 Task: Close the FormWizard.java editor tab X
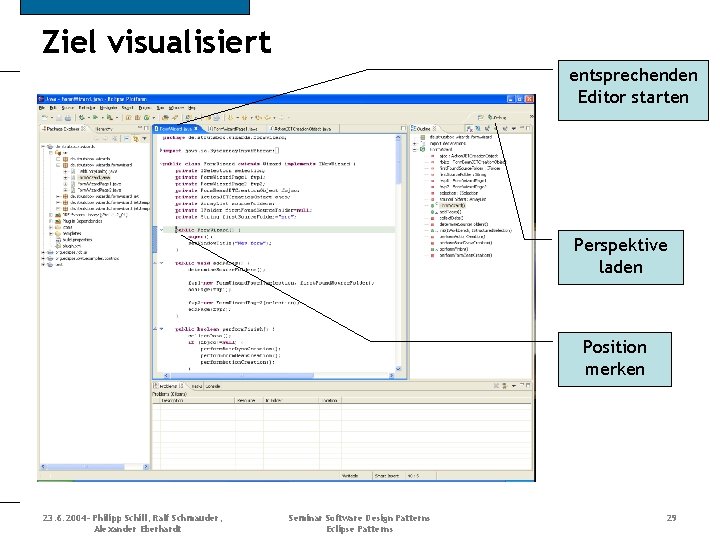[x=196, y=129]
